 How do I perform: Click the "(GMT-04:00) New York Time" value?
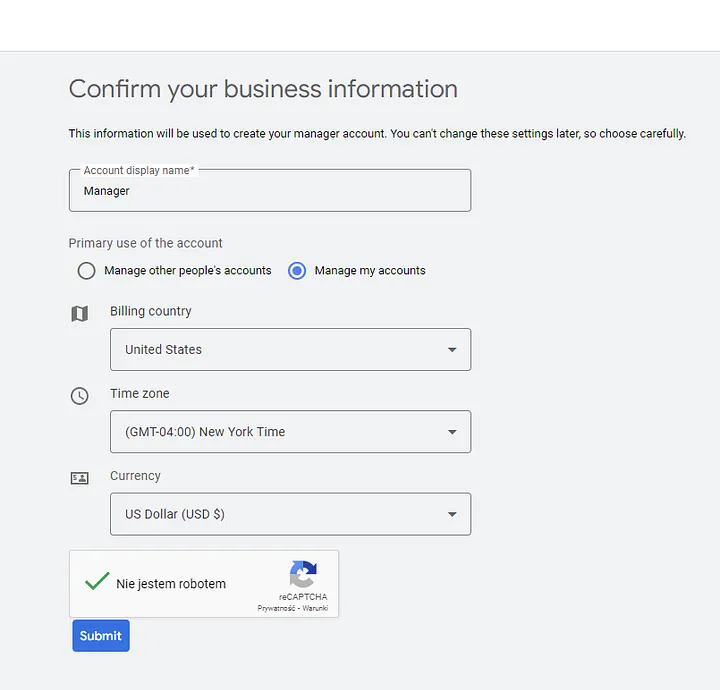[x=205, y=432]
